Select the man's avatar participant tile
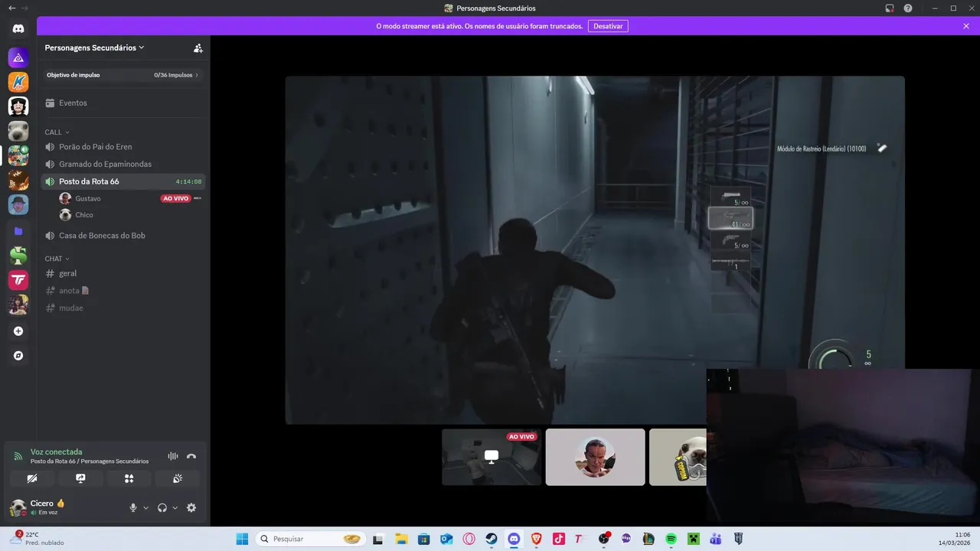 (x=595, y=457)
